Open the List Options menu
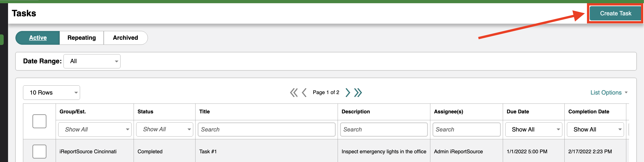The height and width of the screenshot is (162, 644). (609, 93)
